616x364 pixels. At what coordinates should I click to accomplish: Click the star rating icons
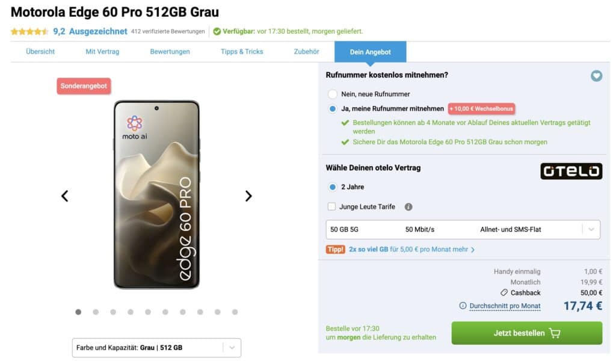[x=29, y=31]
